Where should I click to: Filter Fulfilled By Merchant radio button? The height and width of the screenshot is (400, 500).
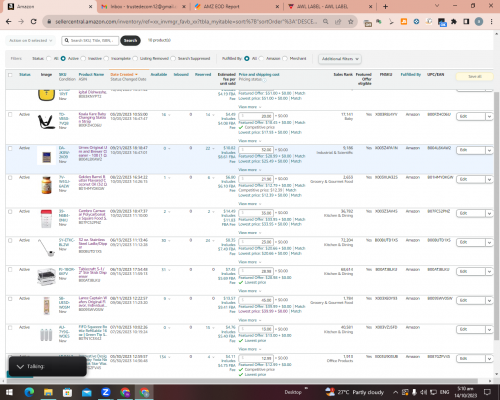[x=285, y=58]
